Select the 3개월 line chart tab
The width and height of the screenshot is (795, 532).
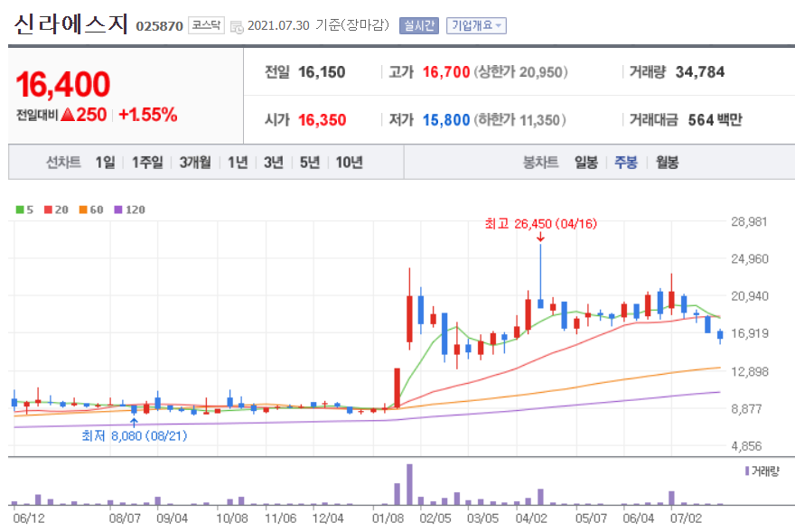(195, 163)
